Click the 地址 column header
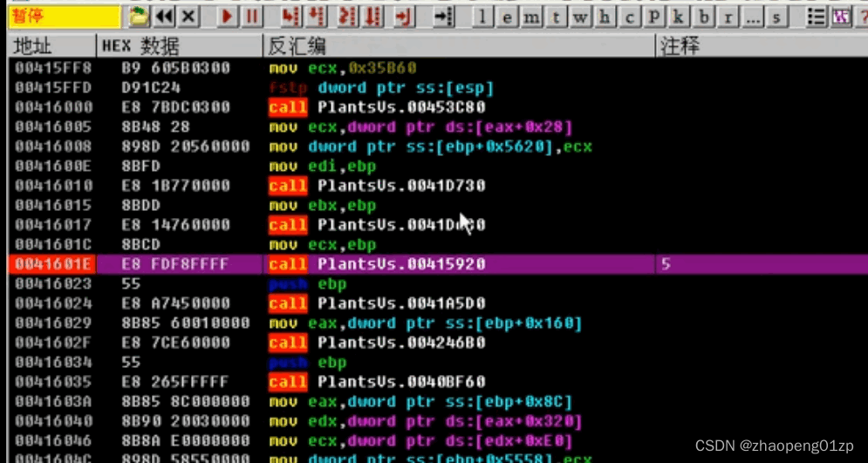This screenshot has height=463, width=868. click(x=52, y=46)
